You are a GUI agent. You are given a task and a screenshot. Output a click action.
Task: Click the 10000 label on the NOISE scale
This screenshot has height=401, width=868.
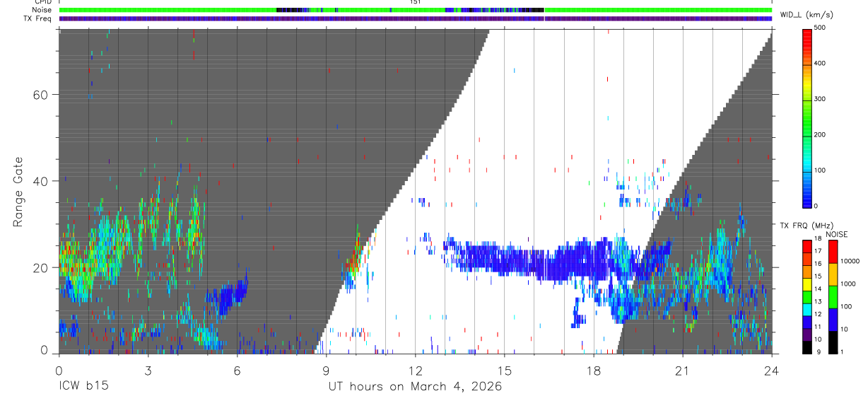(850, 261)
